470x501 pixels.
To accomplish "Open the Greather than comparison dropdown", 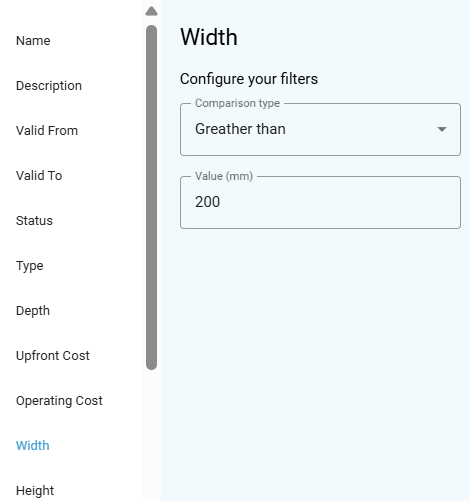I will (320, 129).
